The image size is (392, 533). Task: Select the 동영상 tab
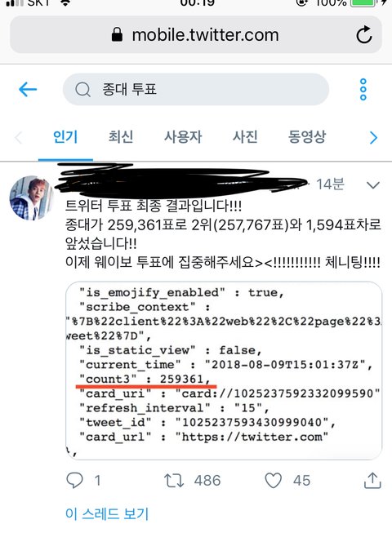tap(307, 136)
